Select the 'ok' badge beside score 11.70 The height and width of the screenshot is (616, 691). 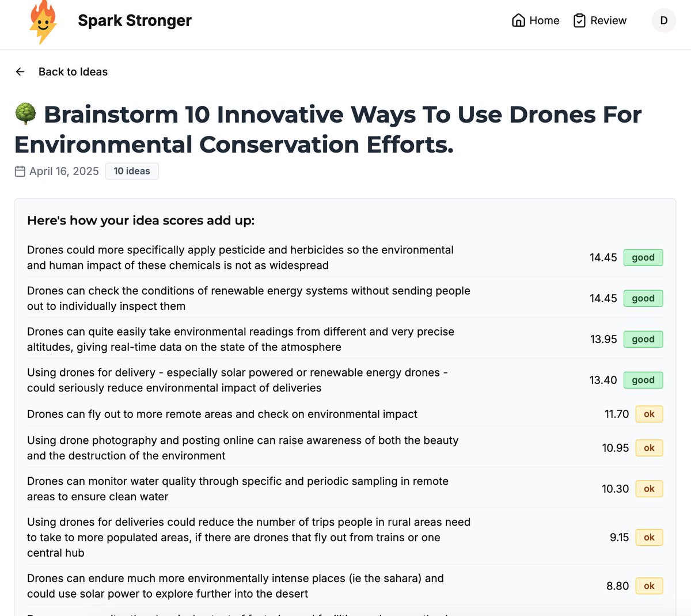coord(649,414)
